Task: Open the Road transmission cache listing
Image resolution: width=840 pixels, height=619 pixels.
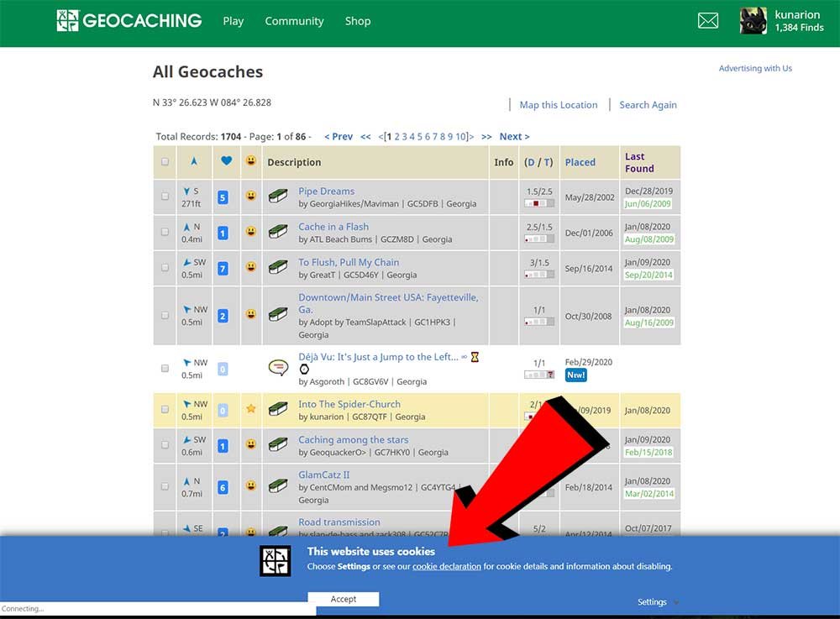Action: pos(339,522)
